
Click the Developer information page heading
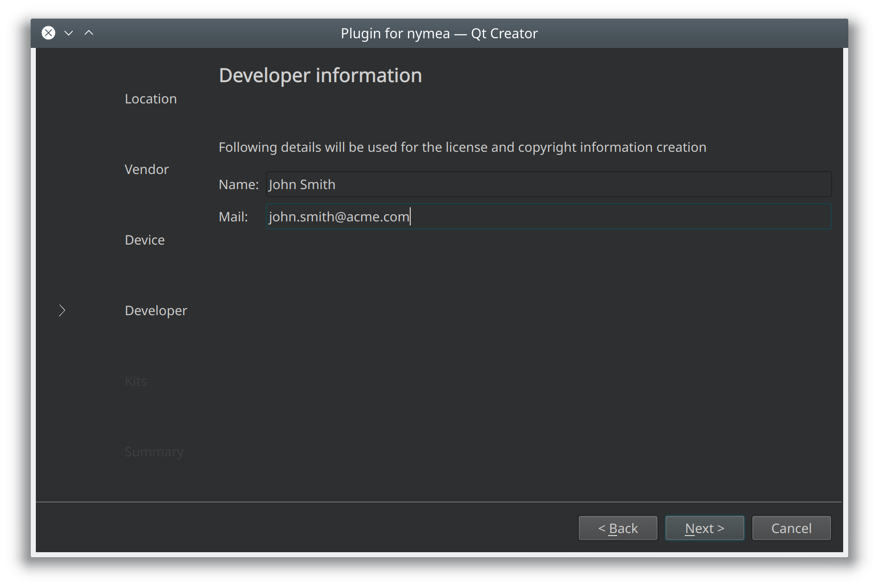coord(320,76)
